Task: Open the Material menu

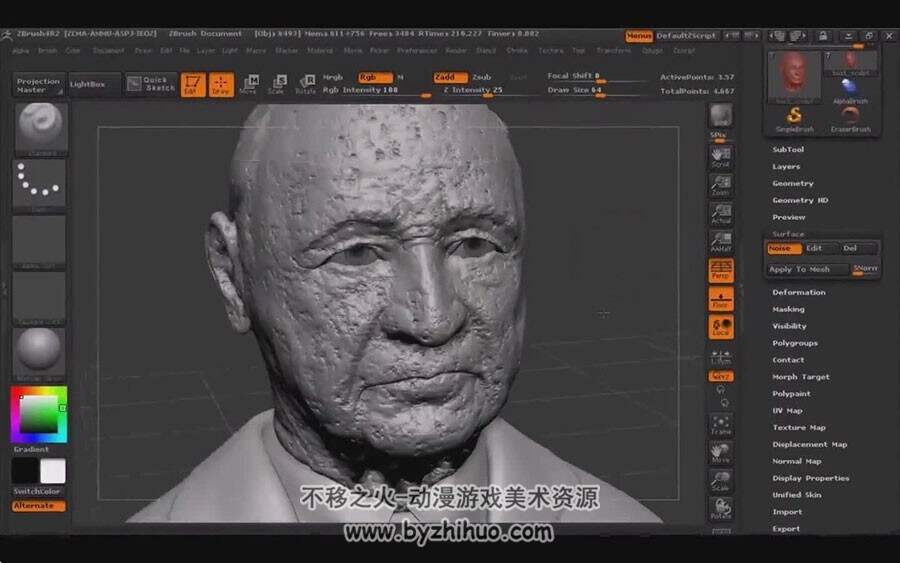Action: point(320,51)
